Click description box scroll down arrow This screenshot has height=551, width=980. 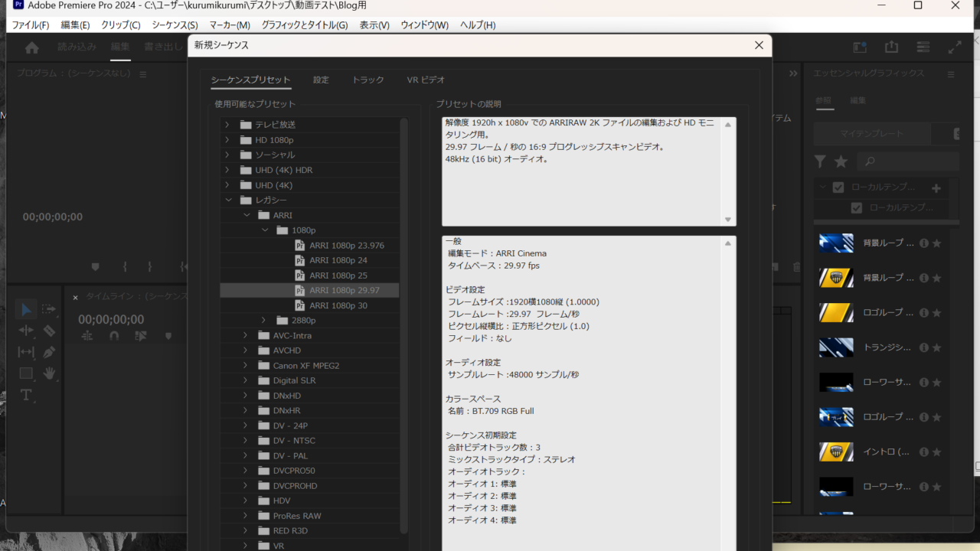728,220
